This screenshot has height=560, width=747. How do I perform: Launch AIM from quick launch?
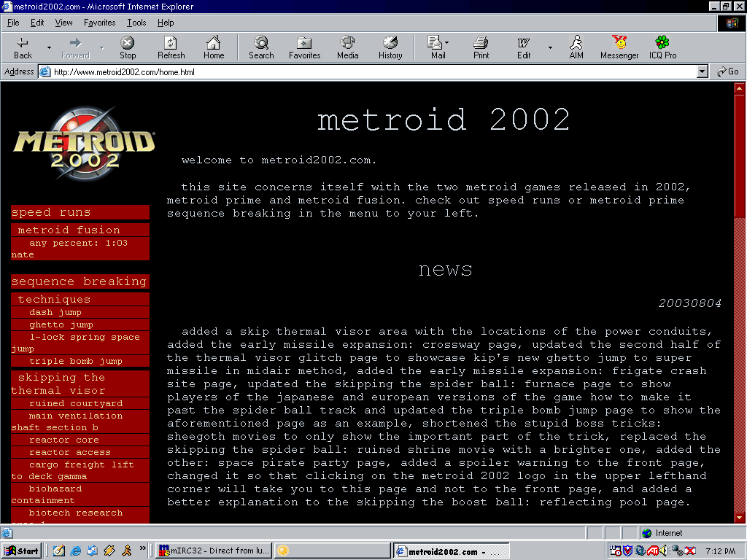click(x=126, y=551)
